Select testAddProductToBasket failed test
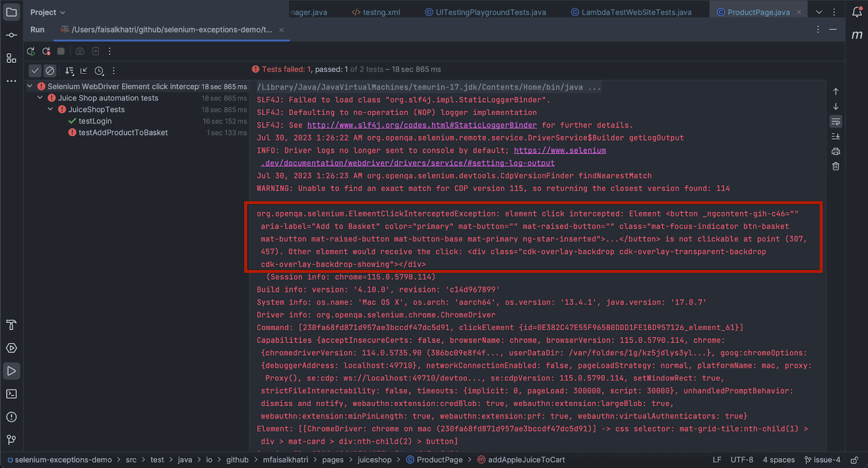This screenshot has width=868, height=468. 123,132
